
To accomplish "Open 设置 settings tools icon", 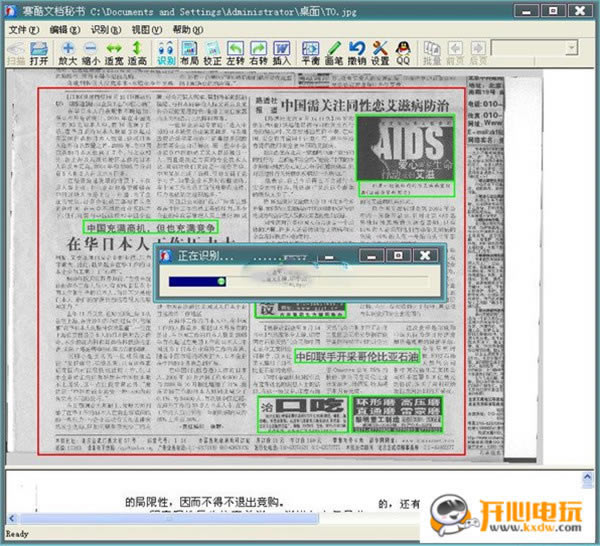I will click(380, 53).
